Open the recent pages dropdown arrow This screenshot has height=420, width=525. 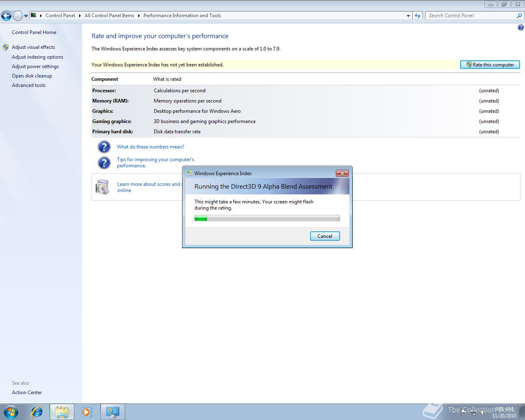point(26,16)
